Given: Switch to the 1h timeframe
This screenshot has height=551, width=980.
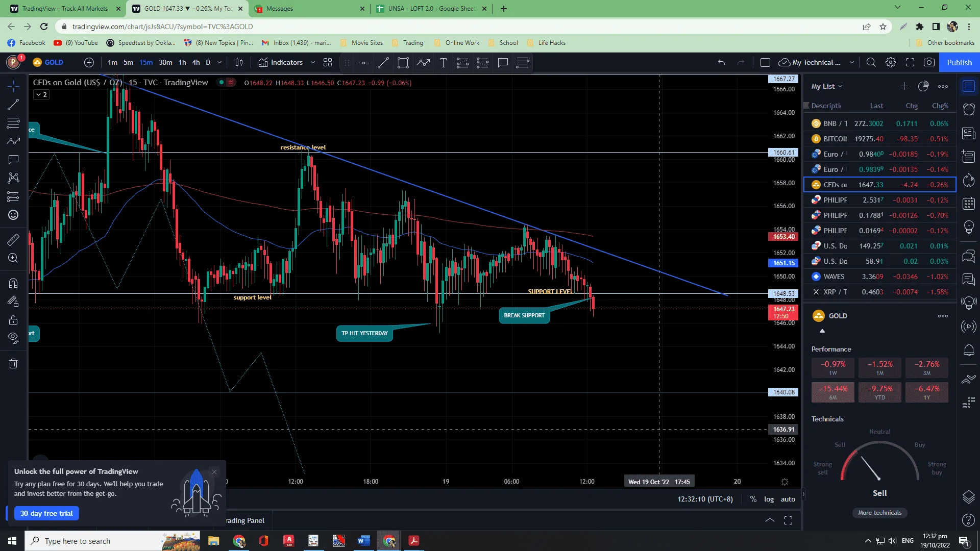Looking at the screenshot, I should [182, 62].
